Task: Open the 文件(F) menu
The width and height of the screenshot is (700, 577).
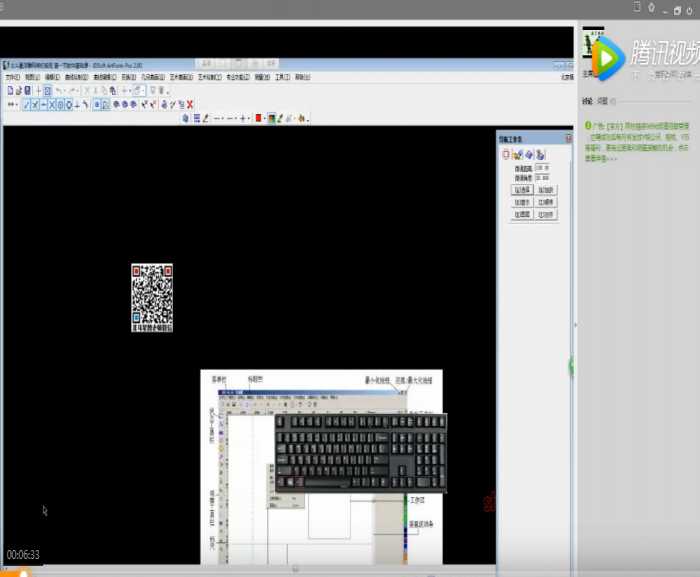Action: pyautogui.click(x=12, y=76)
